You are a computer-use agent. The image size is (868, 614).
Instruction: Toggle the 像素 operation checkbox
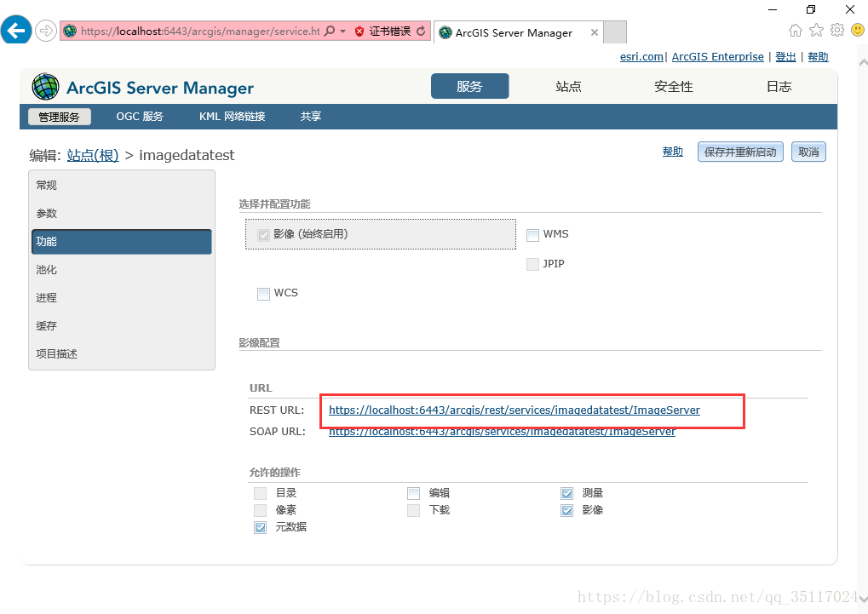(260, 510)
